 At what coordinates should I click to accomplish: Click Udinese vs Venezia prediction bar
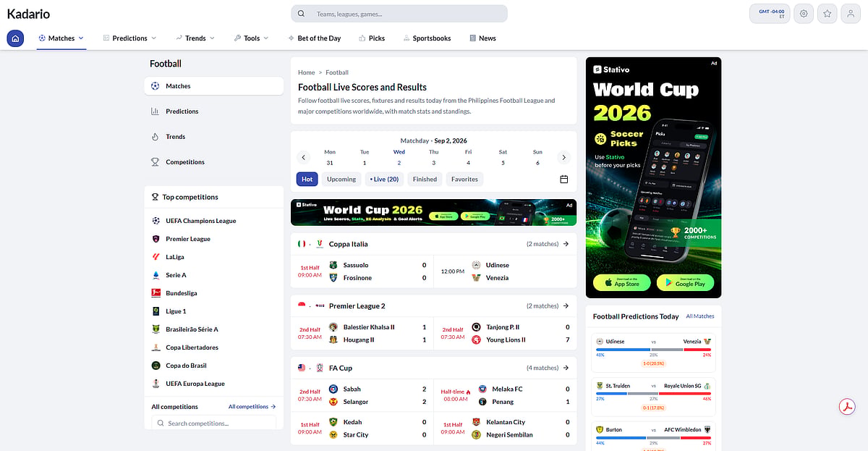coord(653,350)
